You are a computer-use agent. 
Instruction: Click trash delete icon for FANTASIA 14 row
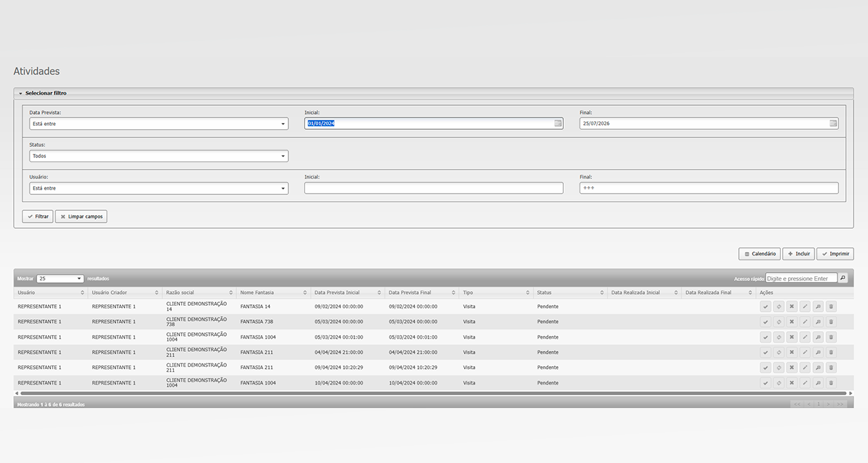coord(831,306)
